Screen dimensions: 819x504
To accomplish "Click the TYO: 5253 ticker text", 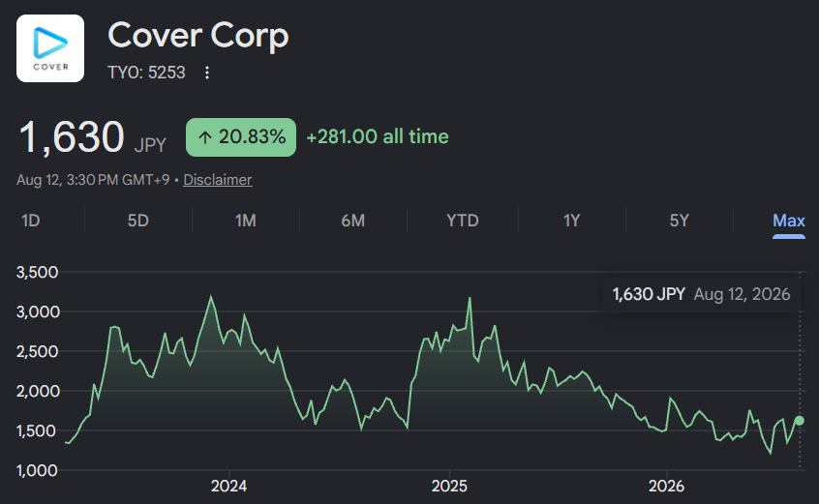I will tap(146, 73).
